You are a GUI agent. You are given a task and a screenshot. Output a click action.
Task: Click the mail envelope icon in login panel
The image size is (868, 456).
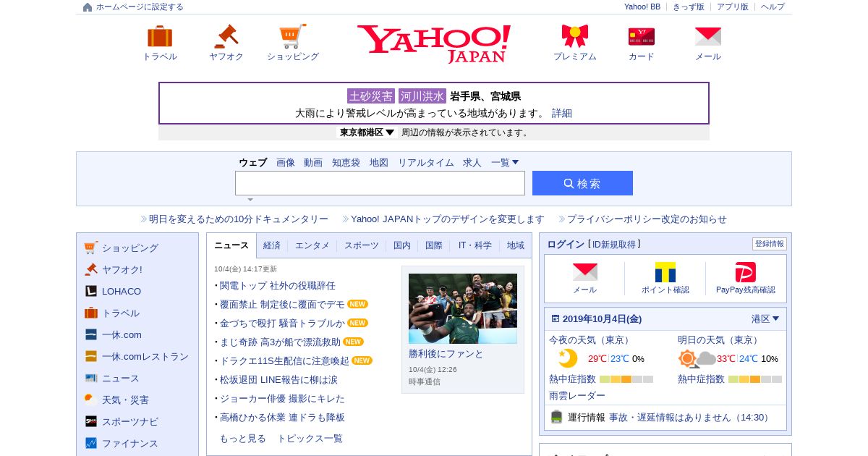(x=585, y=272)
